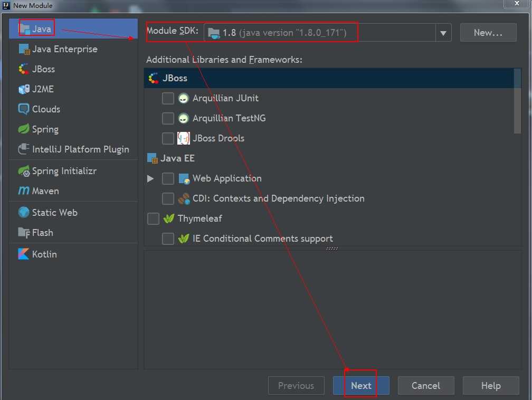The height and width of the screenshot is (400, 532).
Task: Click the Next button
Action: (x=361, y=385)
